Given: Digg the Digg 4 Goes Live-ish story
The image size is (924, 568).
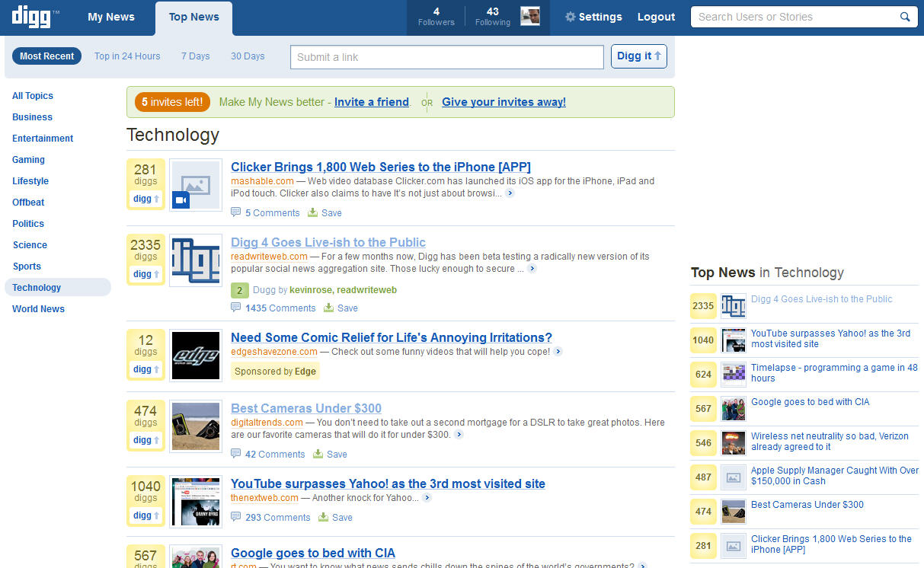Looking at the screenshot, I should coord(145,274).
